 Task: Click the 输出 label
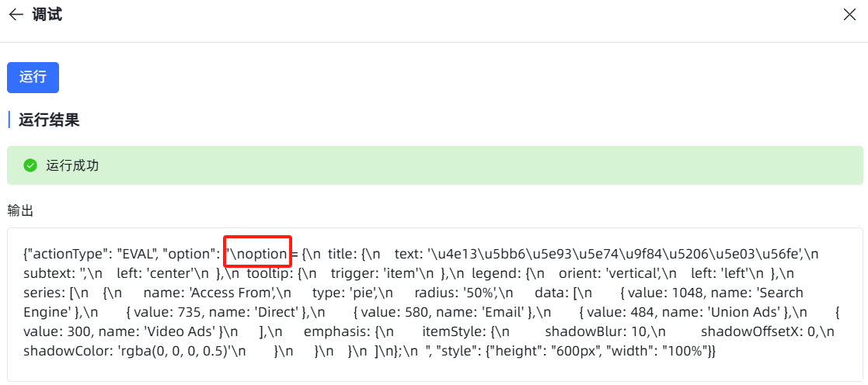tap(20, 211)
